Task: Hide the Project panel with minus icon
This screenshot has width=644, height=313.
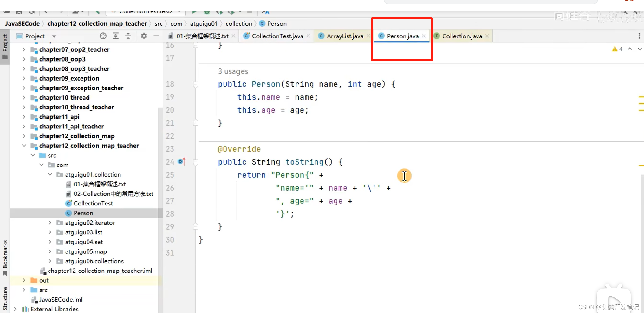Action: [156, 36]
